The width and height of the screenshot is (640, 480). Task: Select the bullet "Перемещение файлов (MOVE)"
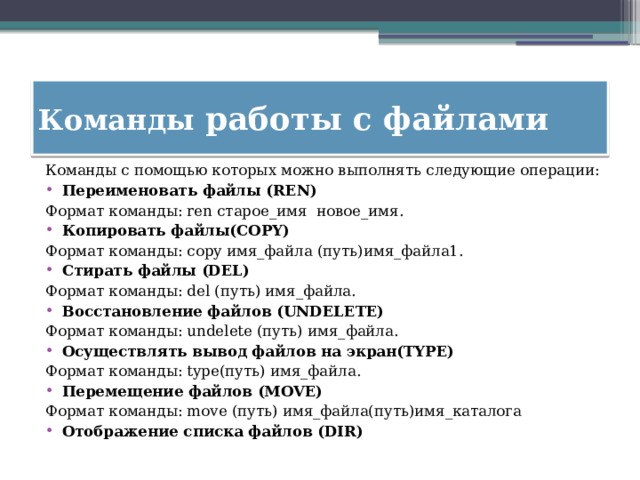click(x=191, y=391)
